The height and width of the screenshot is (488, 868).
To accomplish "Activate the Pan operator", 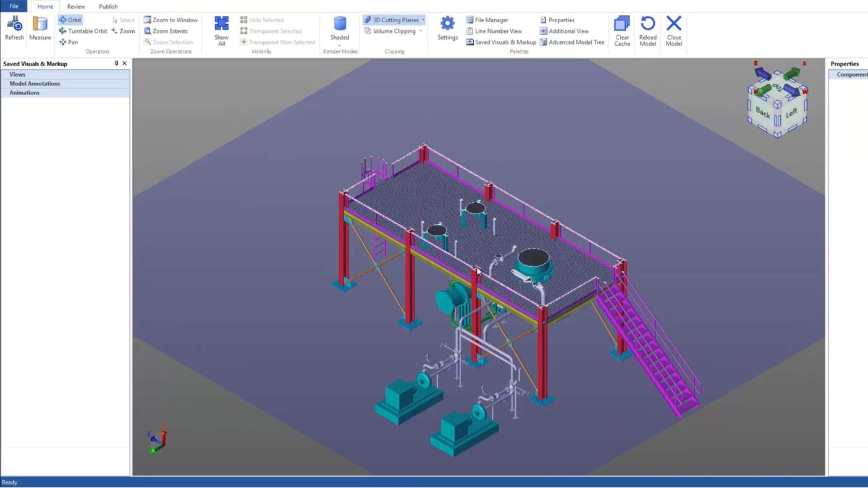I will tap(69, 42).
